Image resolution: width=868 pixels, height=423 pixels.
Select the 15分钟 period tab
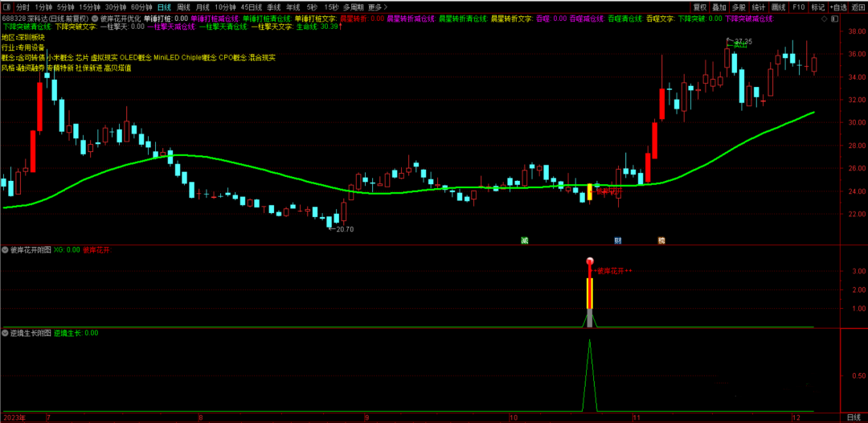click(x=89, y=7)
